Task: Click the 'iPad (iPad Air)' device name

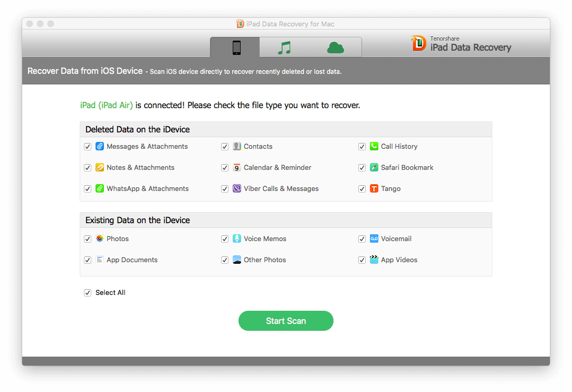Action: (107, 105)
